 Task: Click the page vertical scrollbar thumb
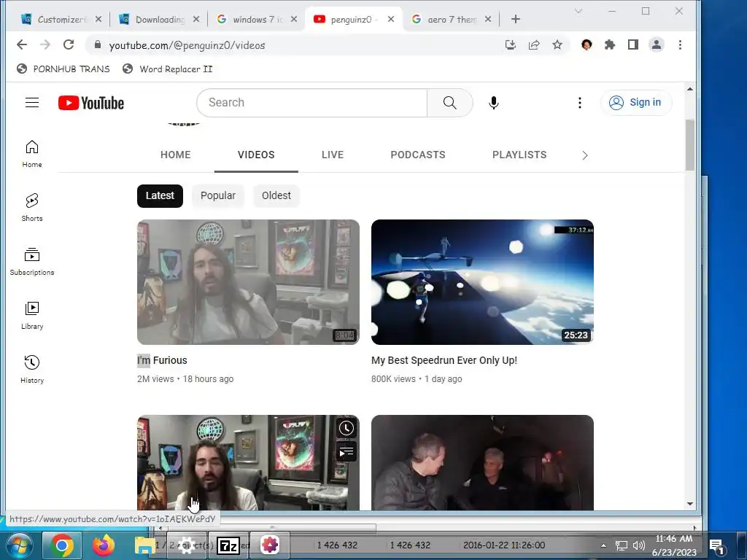[689, 145]
